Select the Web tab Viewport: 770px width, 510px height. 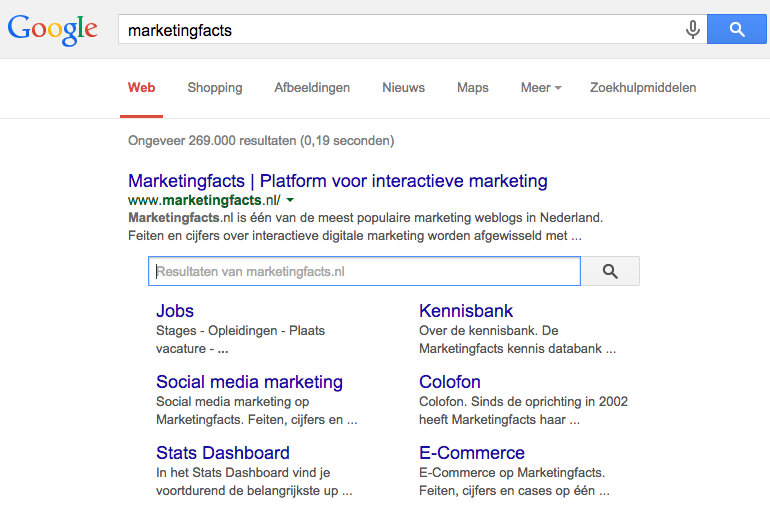tap(142, 88)
